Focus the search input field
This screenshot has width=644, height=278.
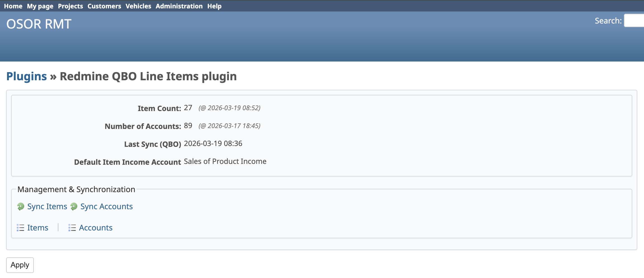[634, 21]
